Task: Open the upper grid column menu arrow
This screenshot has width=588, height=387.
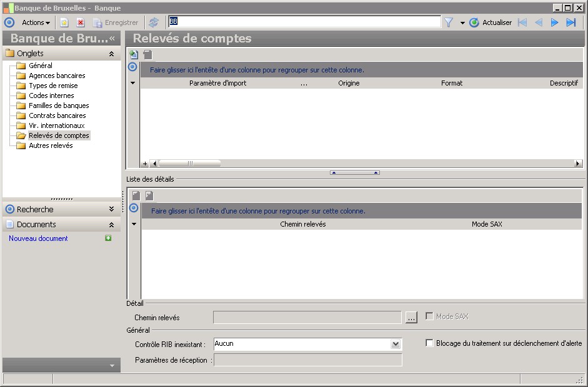Action: (x=132, y=83)
